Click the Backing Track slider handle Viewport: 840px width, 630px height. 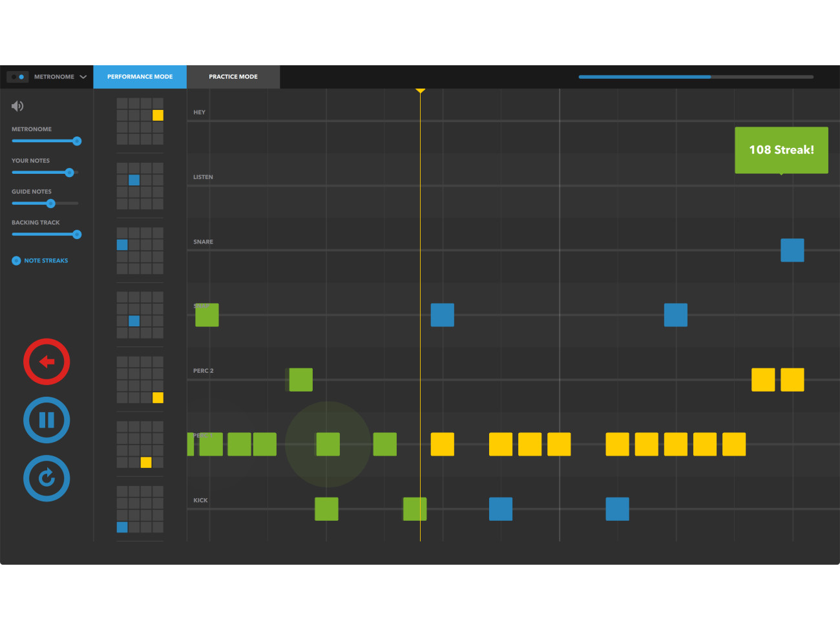[x=77, y=235]
